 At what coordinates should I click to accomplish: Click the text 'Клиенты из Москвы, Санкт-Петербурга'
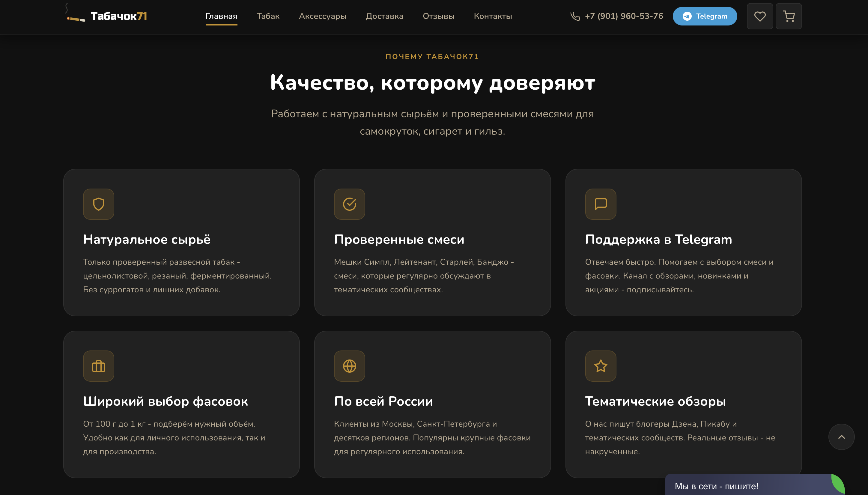pyautogui.click(x=412, y=424)
